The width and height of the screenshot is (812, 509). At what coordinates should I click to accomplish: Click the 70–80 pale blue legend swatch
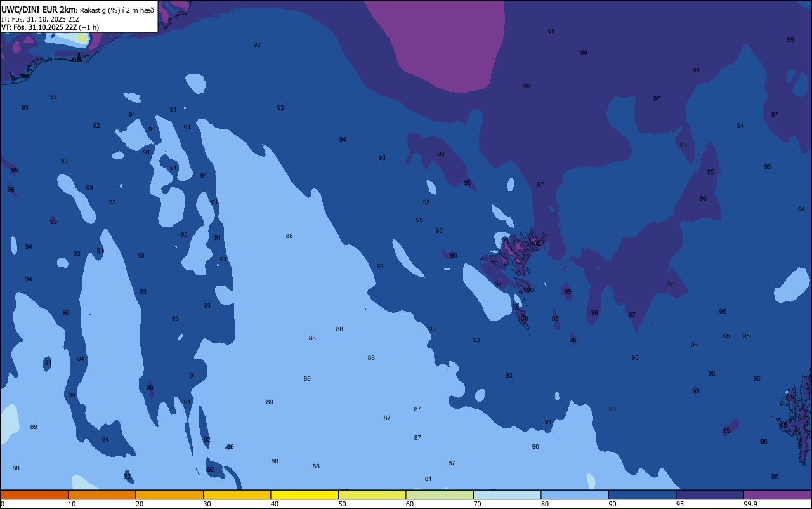[507, 494]
